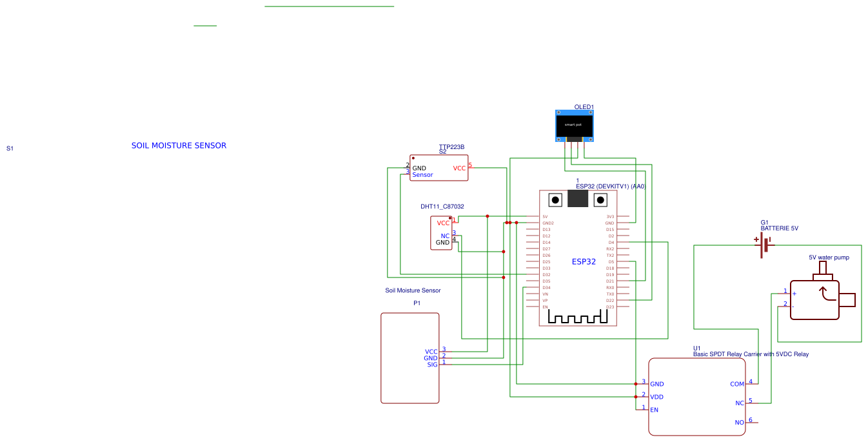
Task: Click the antenna trace at the ESP32 bottom
Action: [578, 317]
